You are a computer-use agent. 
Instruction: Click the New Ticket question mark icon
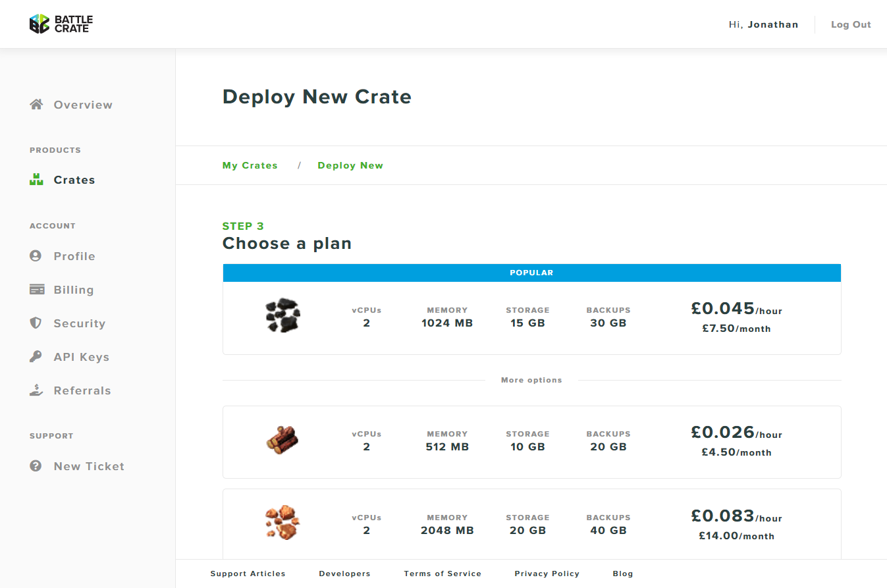36,466
